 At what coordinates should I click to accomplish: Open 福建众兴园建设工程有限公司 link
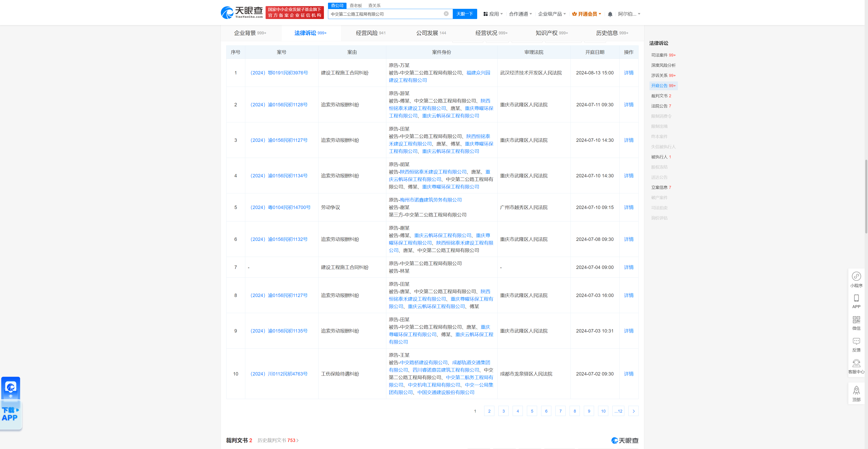(439, 76)
